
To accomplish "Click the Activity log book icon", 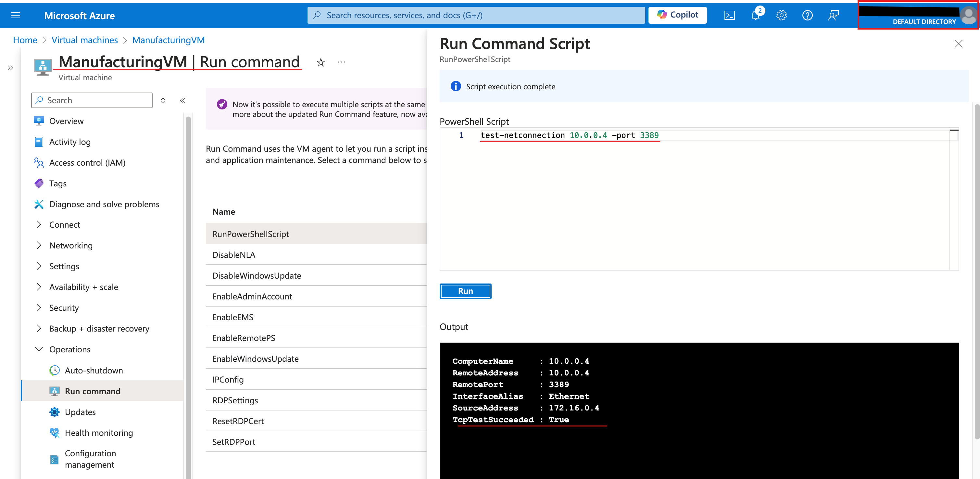I will pos(39,142).
